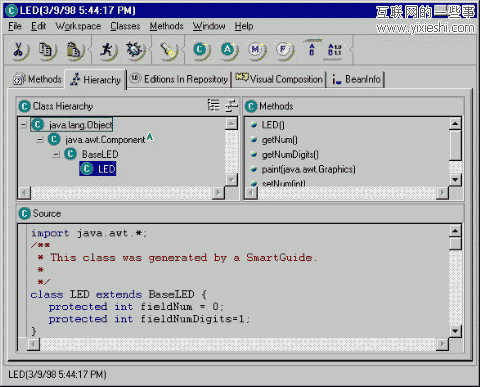Screen dimensions: 480x387
Task: Select paint(java.awt.Graphics) in Methods list
Action: click(308, 169)
